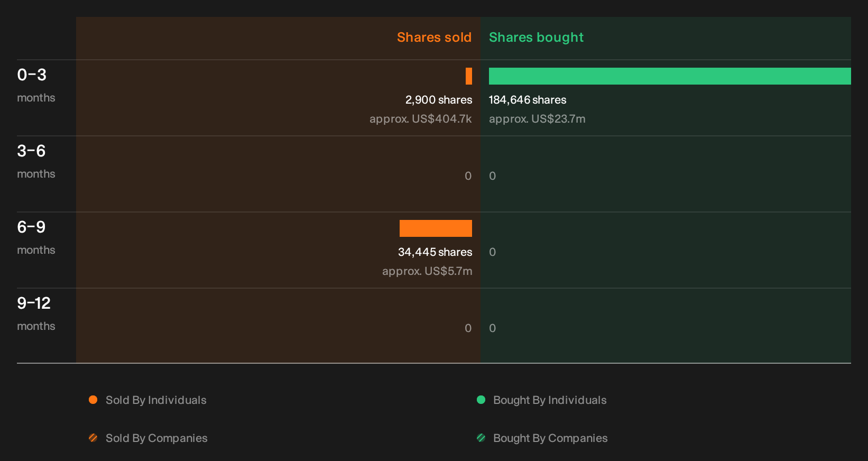Select the 'approx. US$5.7m' amount
The image size is (868, 461).
click(x=427, y=271)
